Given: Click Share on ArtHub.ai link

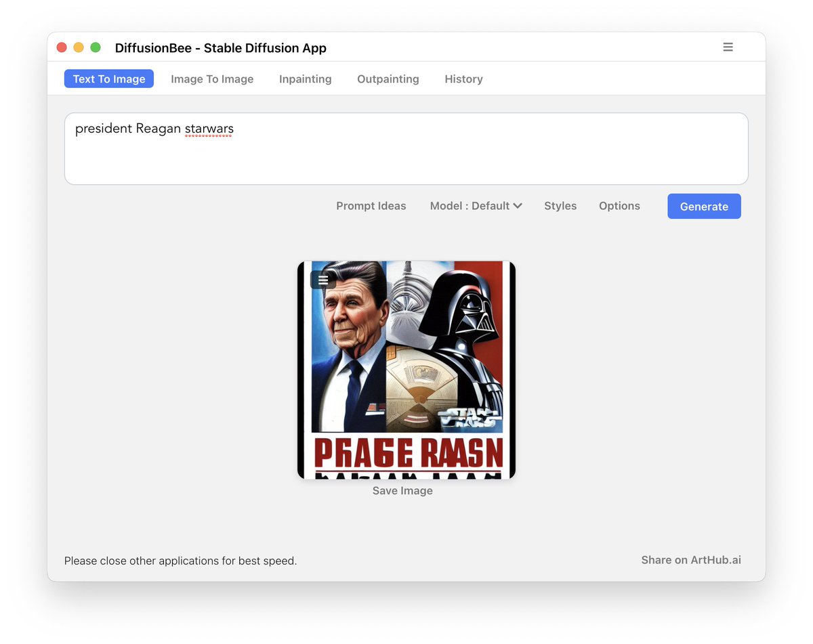Looking at the screenshot, I should point(691,560).
